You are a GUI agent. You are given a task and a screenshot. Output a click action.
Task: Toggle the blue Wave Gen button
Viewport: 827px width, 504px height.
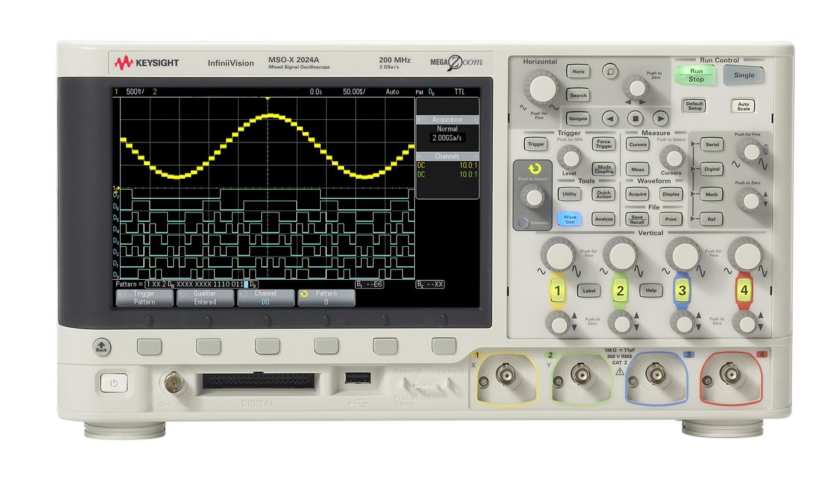point(569,220)
